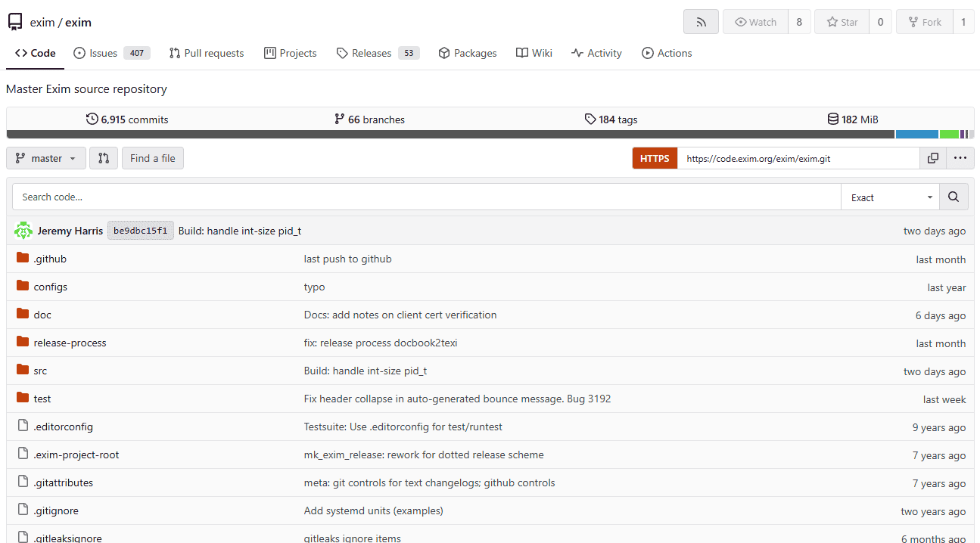Click the dark gray language bar segment
Screen dimensions: 980x543
click(450, 135)
